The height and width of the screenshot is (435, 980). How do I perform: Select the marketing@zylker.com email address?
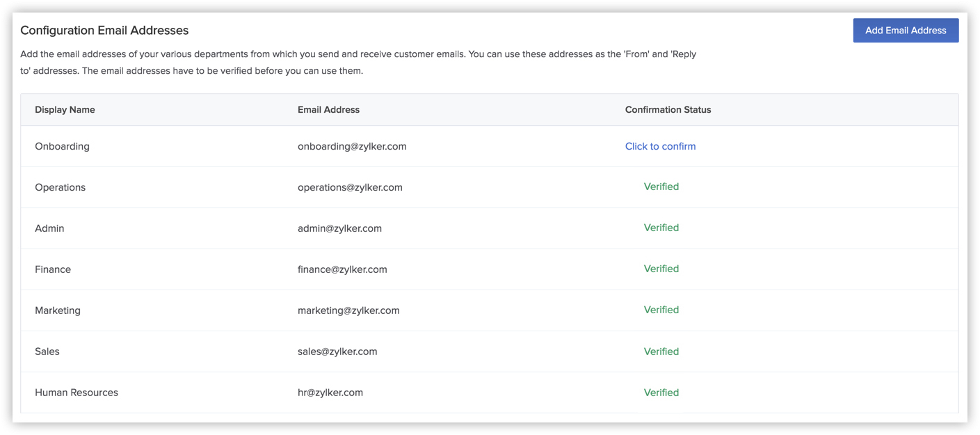click(x=348, y=310)
